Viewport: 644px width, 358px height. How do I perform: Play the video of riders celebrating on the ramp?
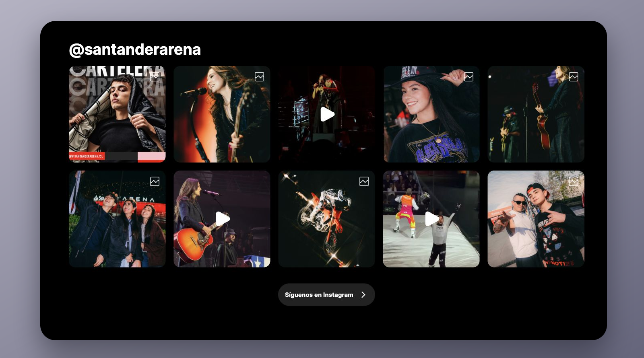pos(432,219)
